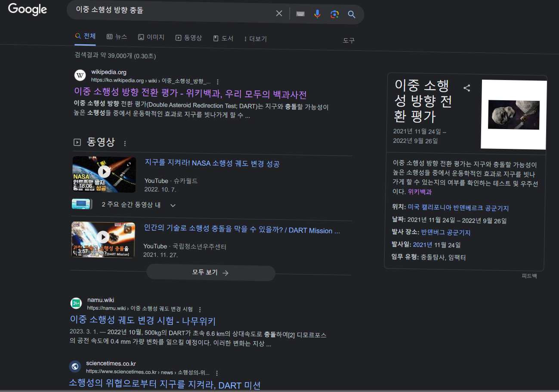Click 미국 캘리포니아 반덴베르크 공군기지 location link
559x392 pixels.
click(x=458, y=208)
